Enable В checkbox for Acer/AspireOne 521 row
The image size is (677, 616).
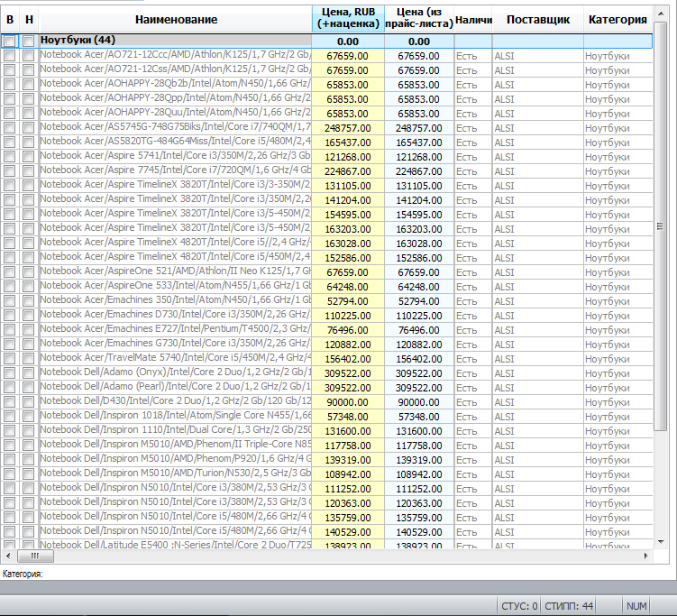tap(10, 272)
